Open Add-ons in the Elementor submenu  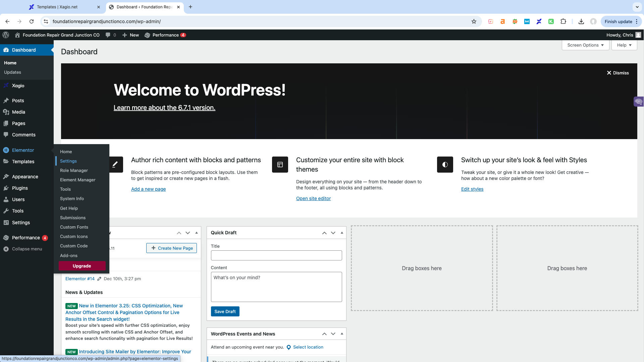coord(69,256)
